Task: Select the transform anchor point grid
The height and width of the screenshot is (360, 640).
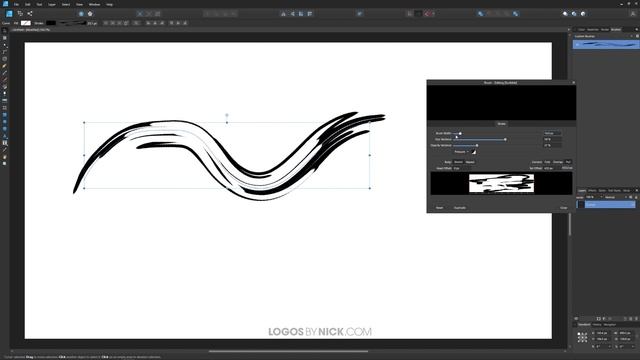Action: pos(582,337)
